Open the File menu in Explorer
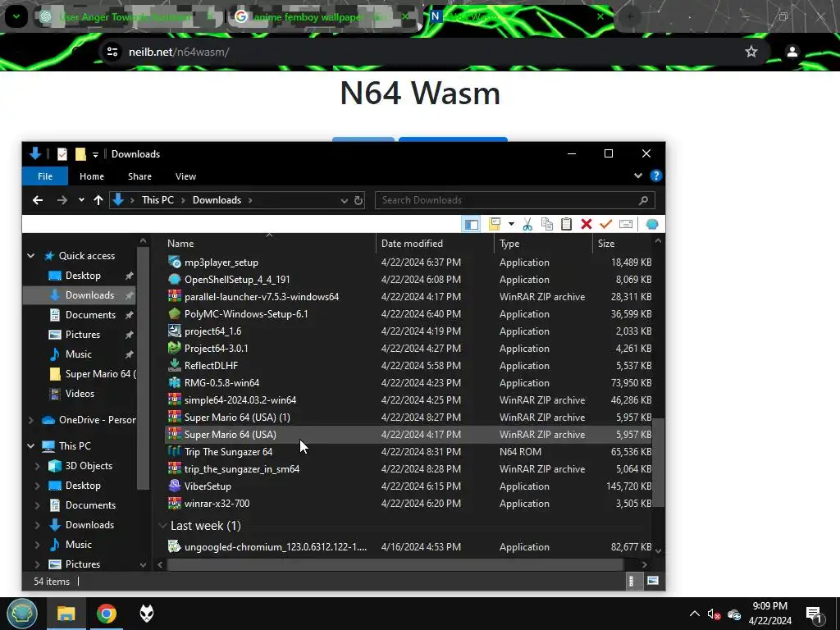This screenshot has width=840, height=630. coord(45,176)
